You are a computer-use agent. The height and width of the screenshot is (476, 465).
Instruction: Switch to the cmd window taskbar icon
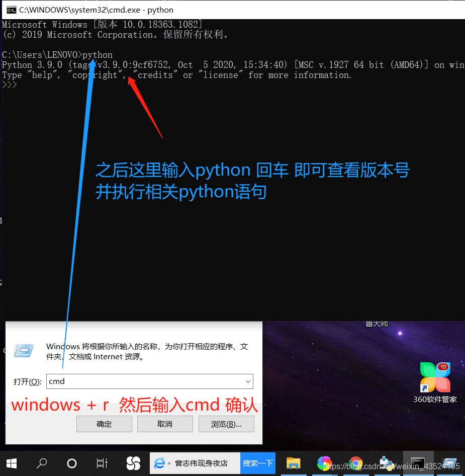tap(418, 463)
